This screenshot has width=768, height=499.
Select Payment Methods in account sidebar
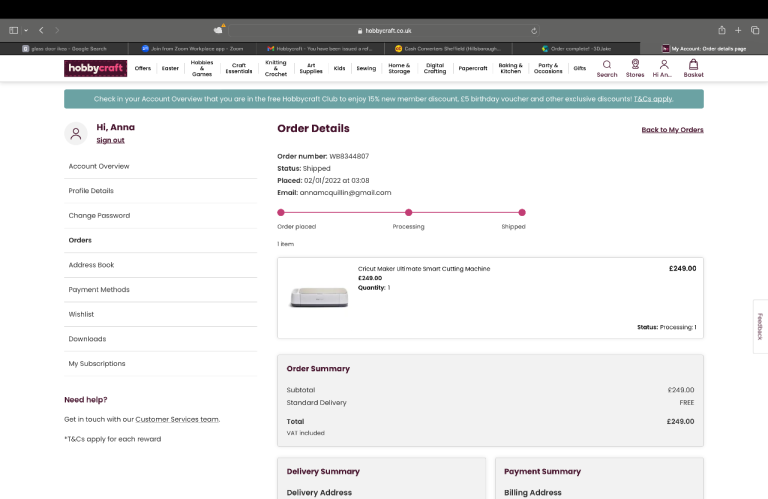coord(99,290)
